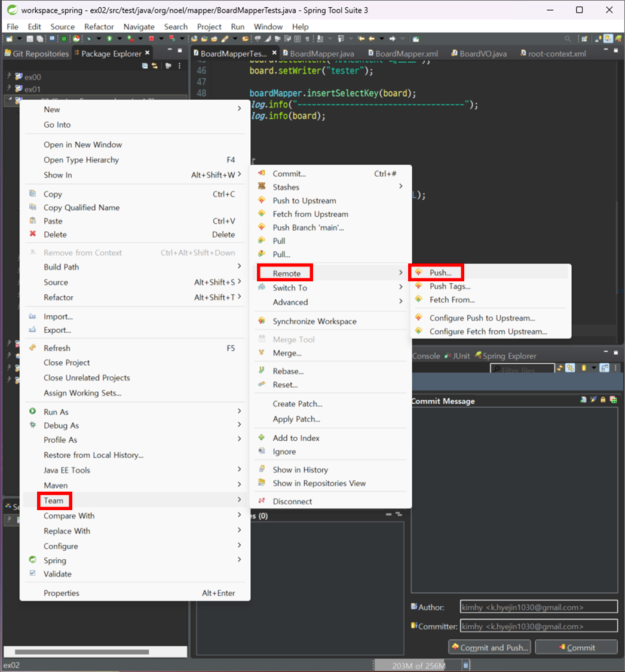The height and width of the screenshot is (672, 625).
Task: Open Package Explorer view menu dots
Action: point(179,66)
